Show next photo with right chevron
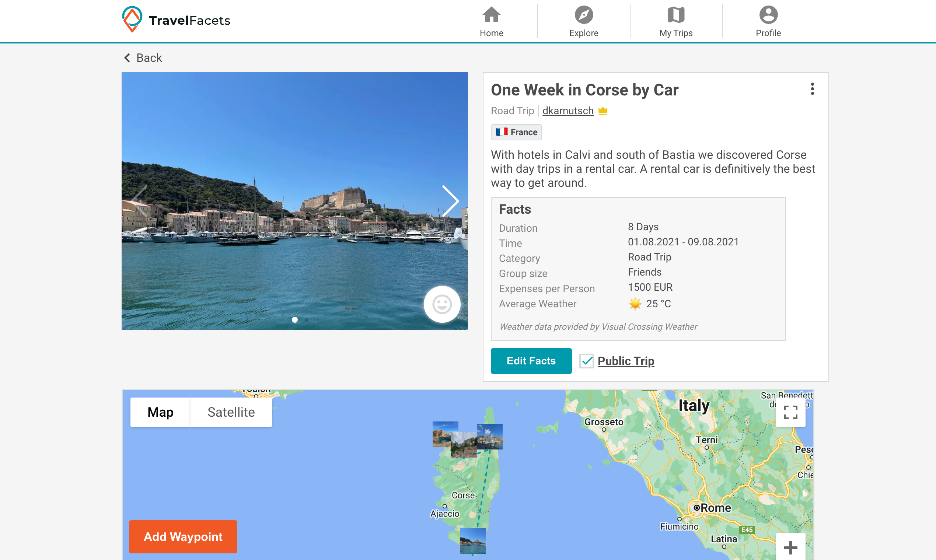Image resolution: width=936 pixels, height=560 pixels. (x=450, y=201)
